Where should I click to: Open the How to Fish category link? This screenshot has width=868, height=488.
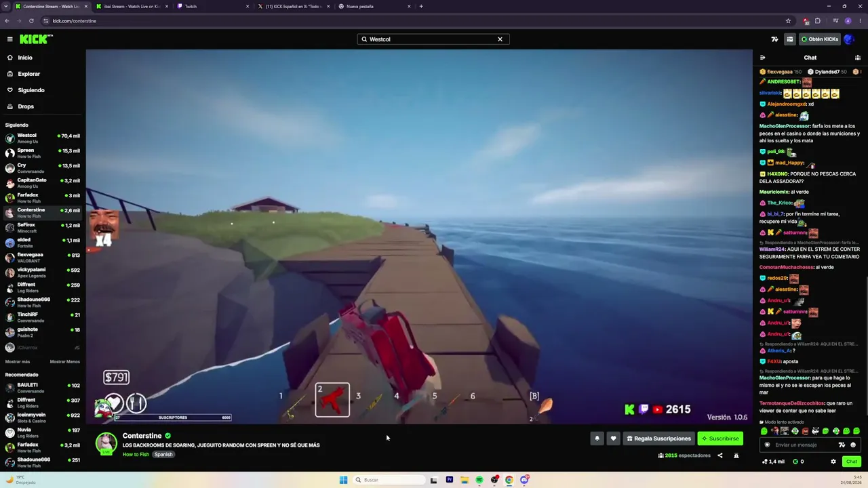click(x=136, y=455)
